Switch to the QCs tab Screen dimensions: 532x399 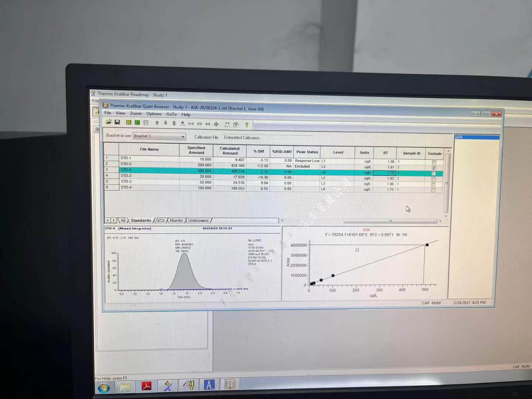click(x=160, y=221)
